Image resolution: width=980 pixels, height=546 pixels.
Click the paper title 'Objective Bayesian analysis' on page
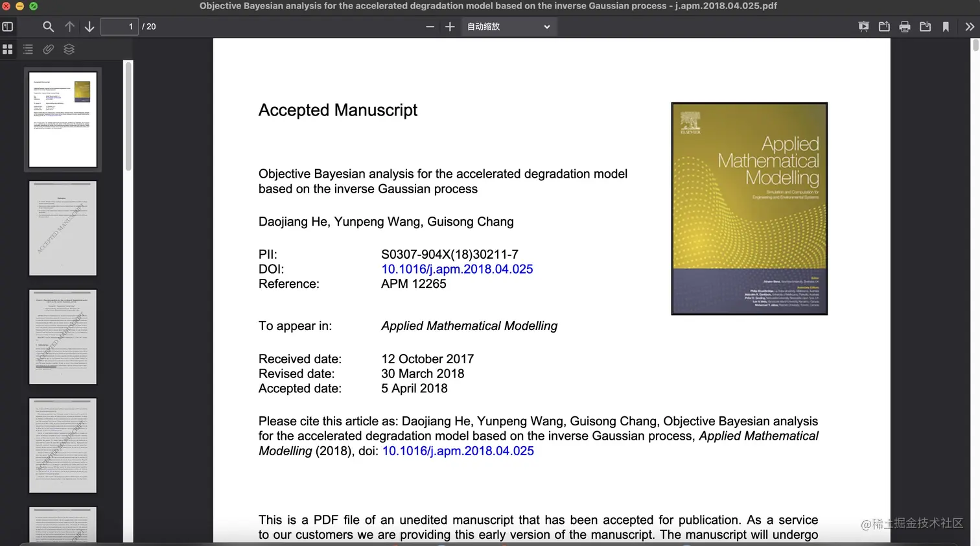(443, 182)
